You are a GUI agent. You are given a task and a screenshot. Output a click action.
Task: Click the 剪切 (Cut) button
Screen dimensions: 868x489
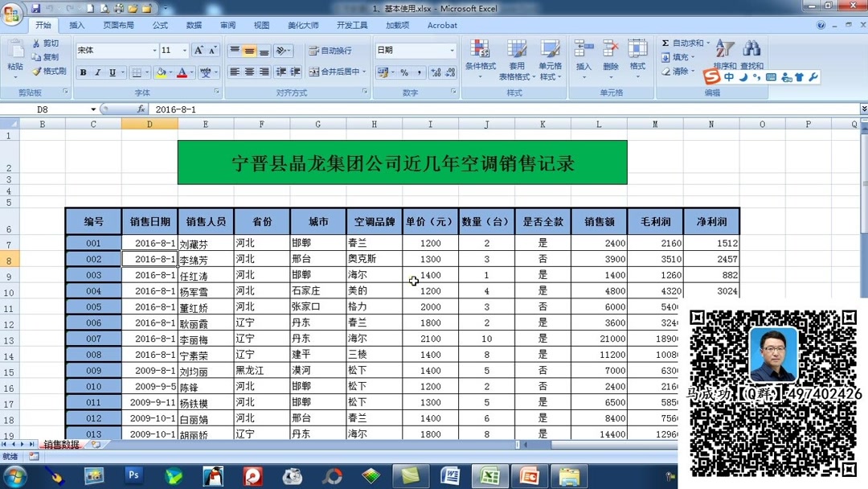[46, 45]
